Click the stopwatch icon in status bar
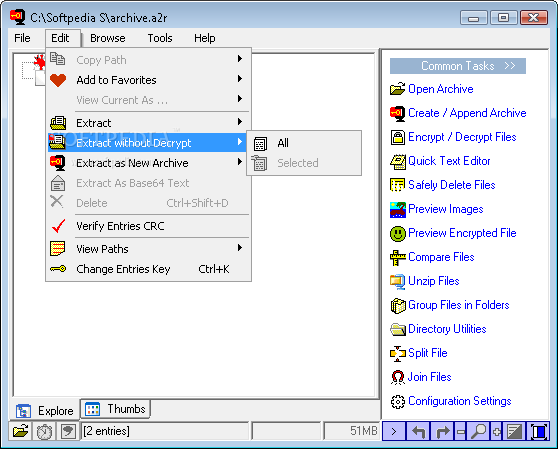The width and height of the screenshot is (558, 449). click(44, 431)
